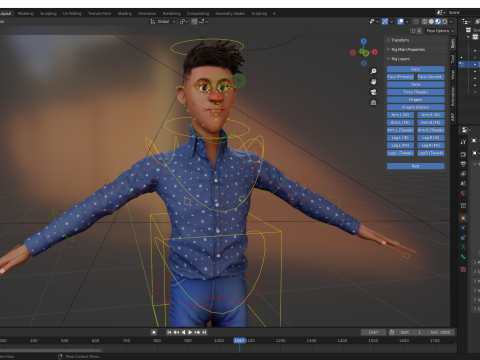Click the Outliner editor type icon
Viewport: 480px width, 360px height.
pyautogui.click(x=465, y=21)
